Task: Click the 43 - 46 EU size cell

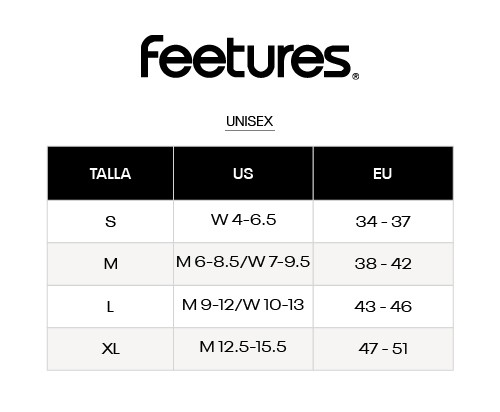Action: (383, 306)
